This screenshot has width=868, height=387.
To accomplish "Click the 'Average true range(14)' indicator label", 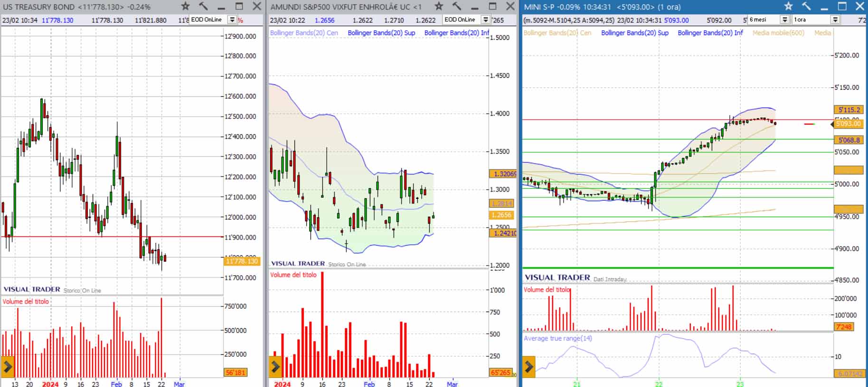I will tap(558, 338).
